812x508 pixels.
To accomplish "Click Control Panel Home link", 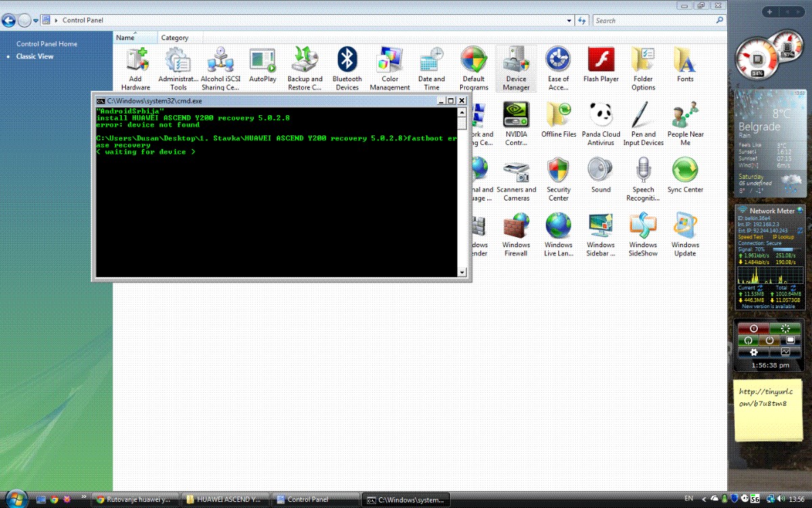I will (x=47, y=44).
